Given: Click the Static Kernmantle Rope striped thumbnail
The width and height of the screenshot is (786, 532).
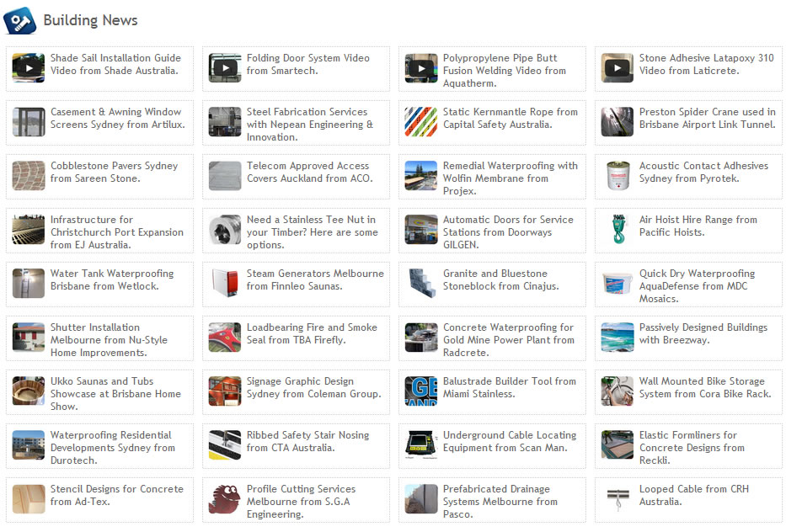Looking at the screenshot, I should (421, 122).
